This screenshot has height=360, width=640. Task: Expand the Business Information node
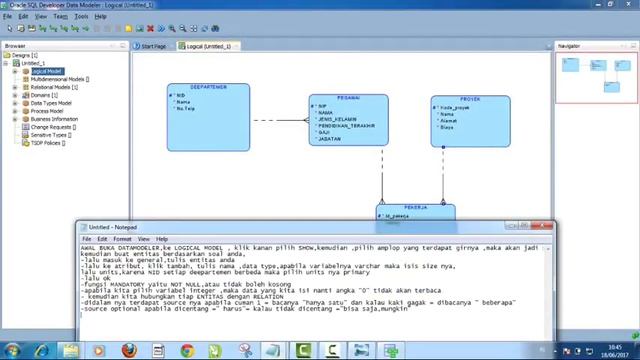15,119
